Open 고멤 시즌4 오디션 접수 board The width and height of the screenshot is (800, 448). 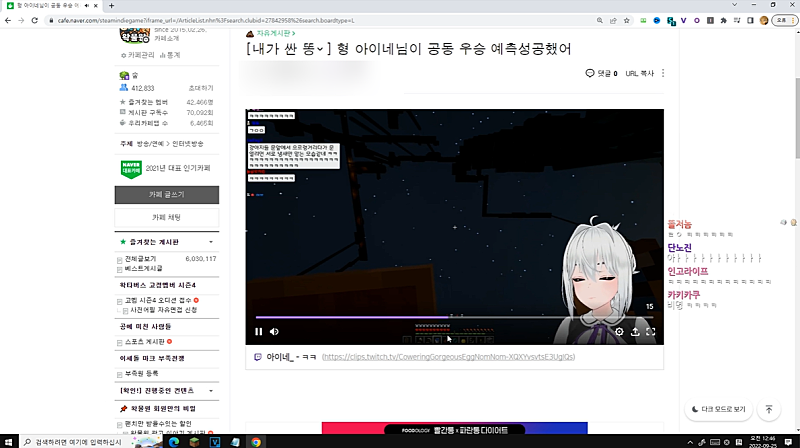point(158,300)
